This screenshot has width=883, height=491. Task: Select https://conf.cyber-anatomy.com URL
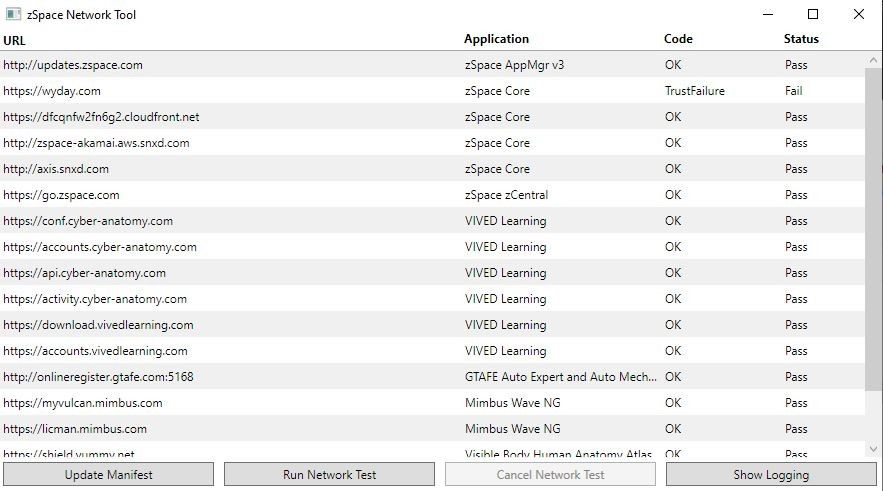click(88, 221)
